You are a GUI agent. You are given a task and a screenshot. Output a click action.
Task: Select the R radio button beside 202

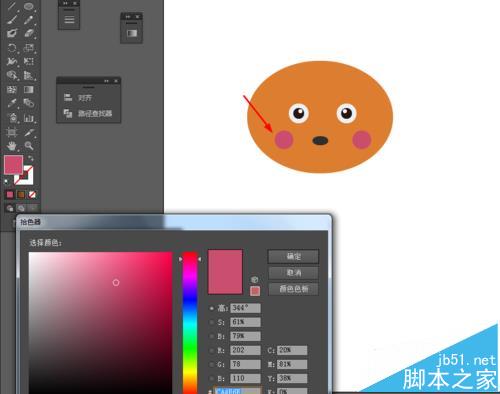tap(212, 350)
